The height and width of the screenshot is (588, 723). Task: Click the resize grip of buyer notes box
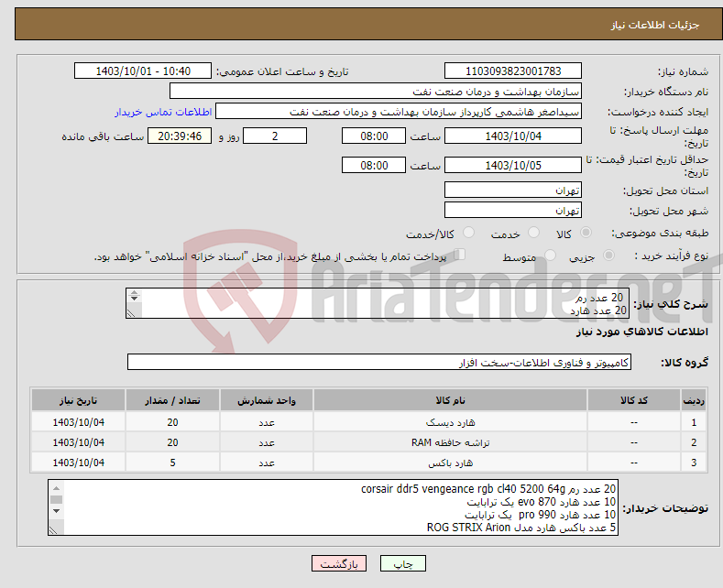tap(53, 530)
